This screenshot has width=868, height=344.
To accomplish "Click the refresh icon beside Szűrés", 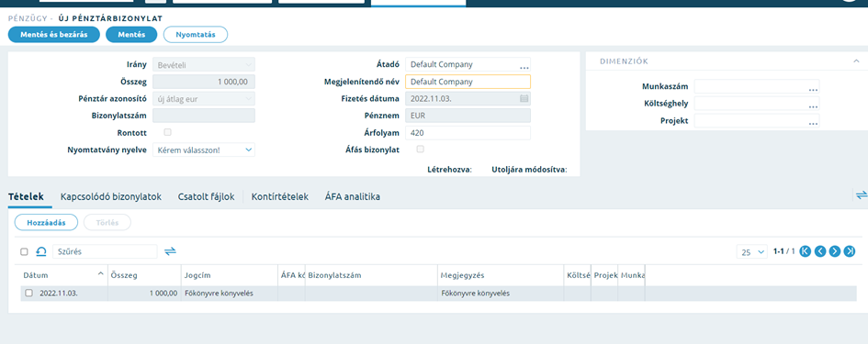I will click(x=41, y=251).
